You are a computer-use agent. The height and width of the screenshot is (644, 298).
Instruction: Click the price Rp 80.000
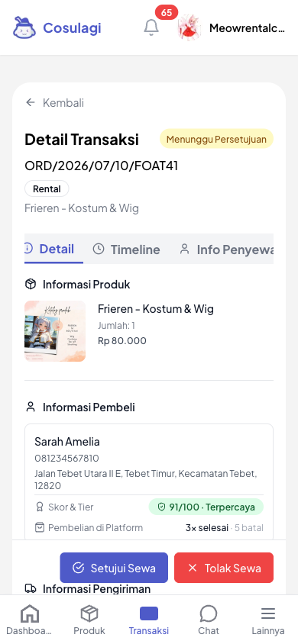click(122, 341)
